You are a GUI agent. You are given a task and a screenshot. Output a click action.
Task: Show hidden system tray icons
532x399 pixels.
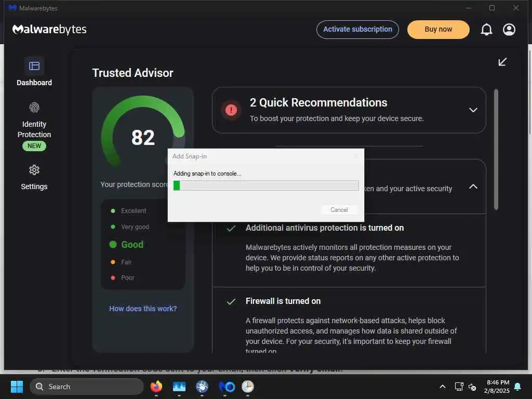coord(443,387)
